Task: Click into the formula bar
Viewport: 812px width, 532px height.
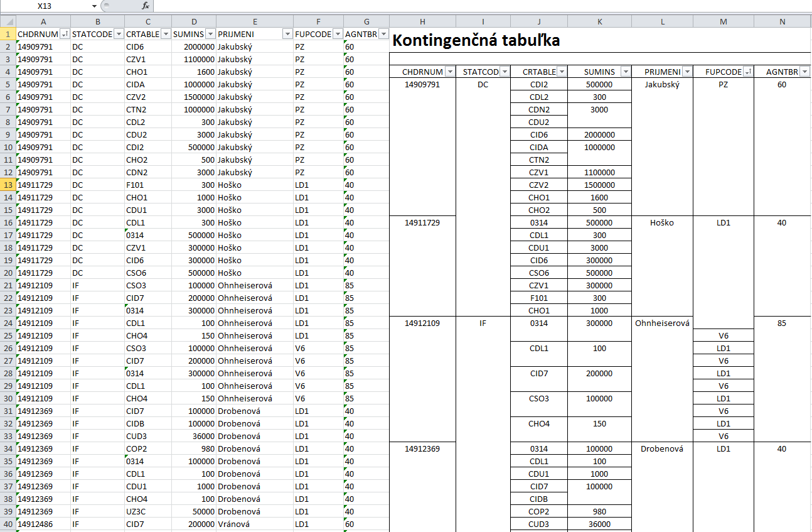Action: [482, 6]
